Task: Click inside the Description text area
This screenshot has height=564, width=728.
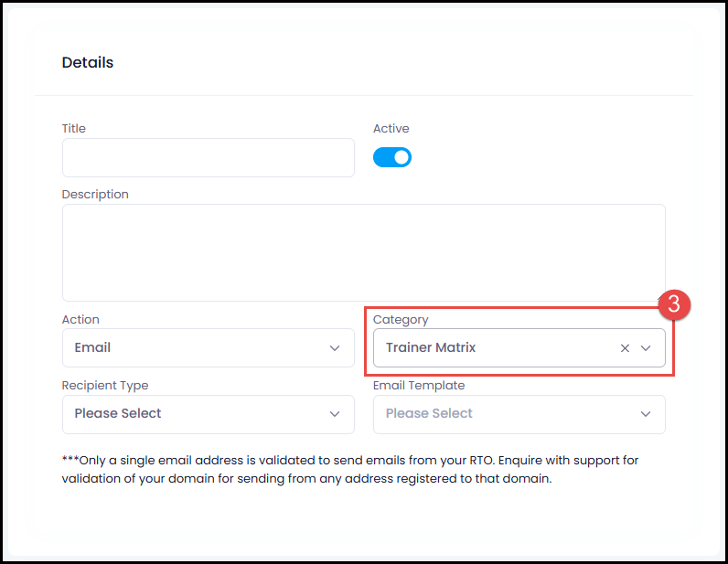Action: [363, 252]
